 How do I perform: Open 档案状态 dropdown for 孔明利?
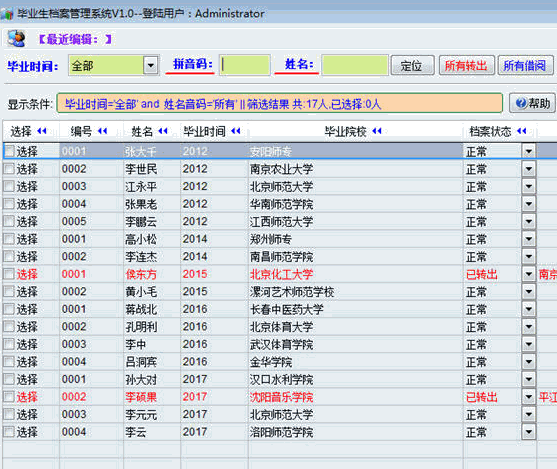tap(529, 327)
